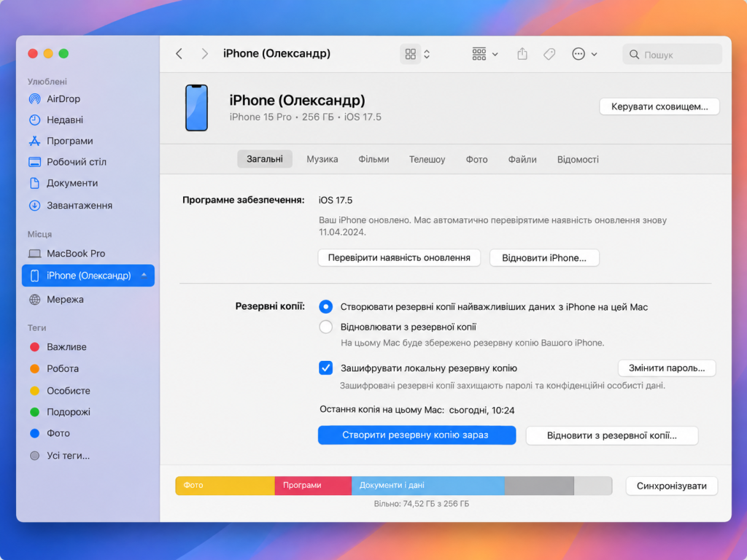The height and width of the screenshot is (560, 747).
Task: Open the Завантаження downloads icon
Action: 35,206
